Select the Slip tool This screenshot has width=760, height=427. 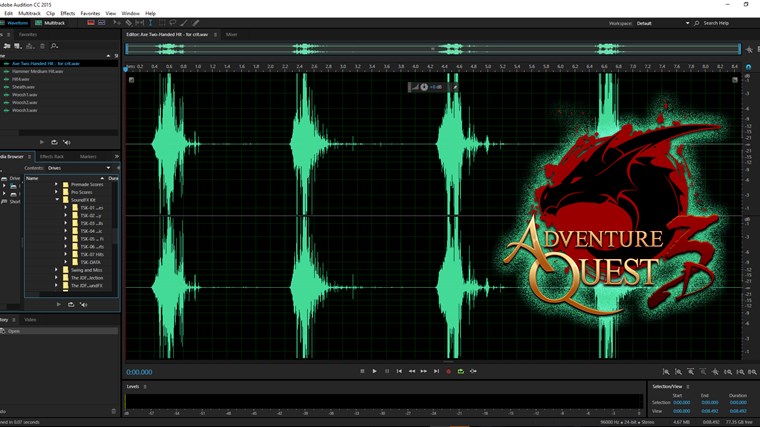pos(140,23)
